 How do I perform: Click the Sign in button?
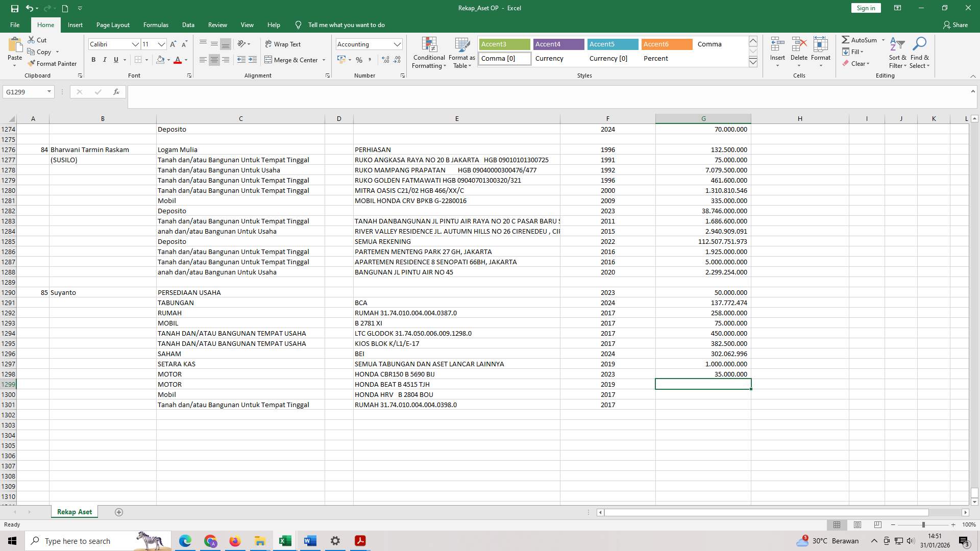coord(865,8)
